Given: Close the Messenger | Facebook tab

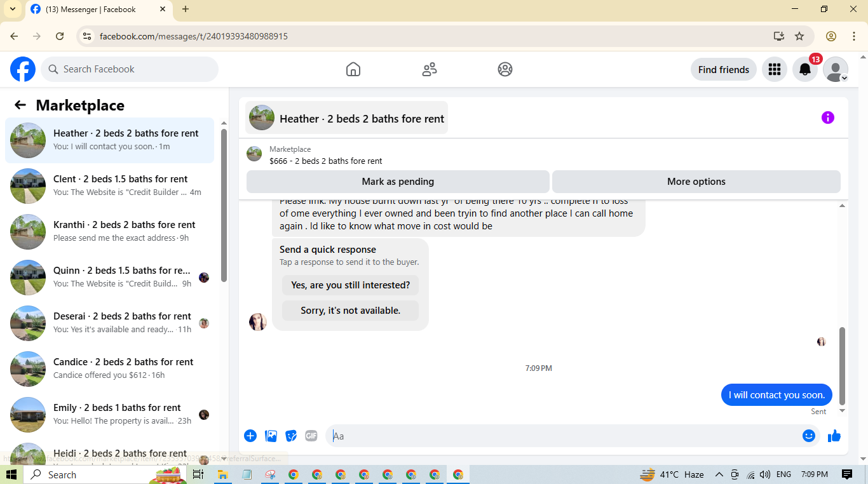Looking at the screenshot, I should [x=163, y=9].
